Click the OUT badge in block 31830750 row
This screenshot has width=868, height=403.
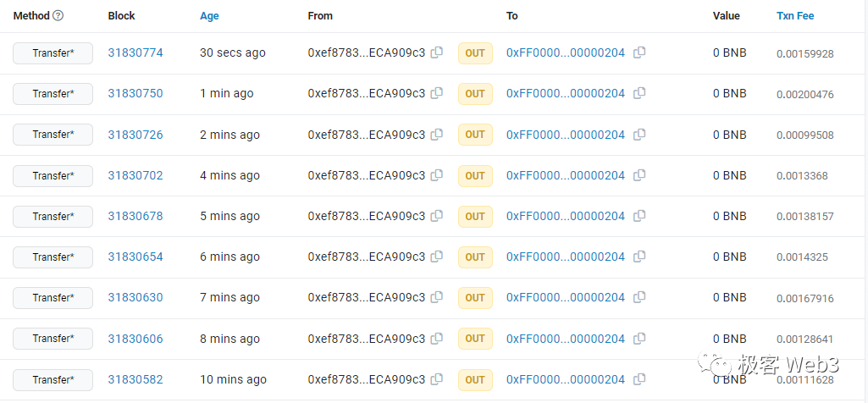click(475, 94)
